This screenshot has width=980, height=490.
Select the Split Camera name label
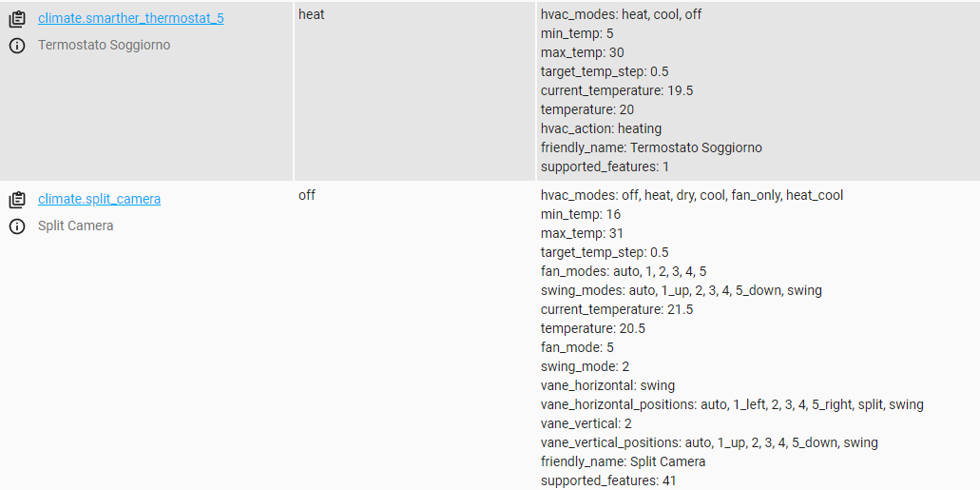pos(76,225)
